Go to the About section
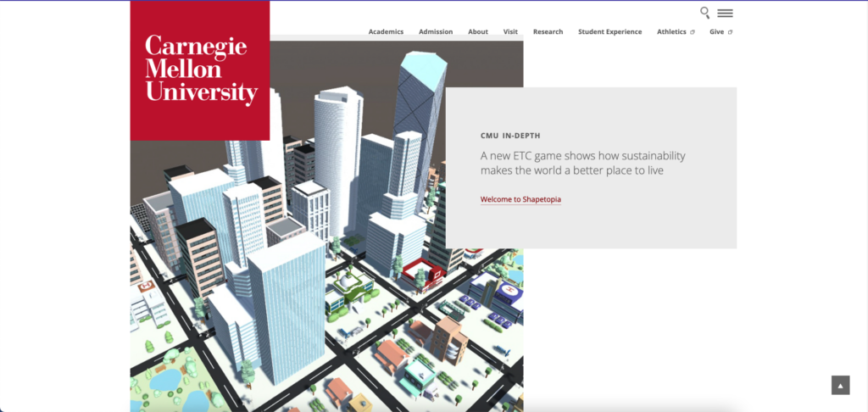This screenshot has width=868, height=412. 478,31
